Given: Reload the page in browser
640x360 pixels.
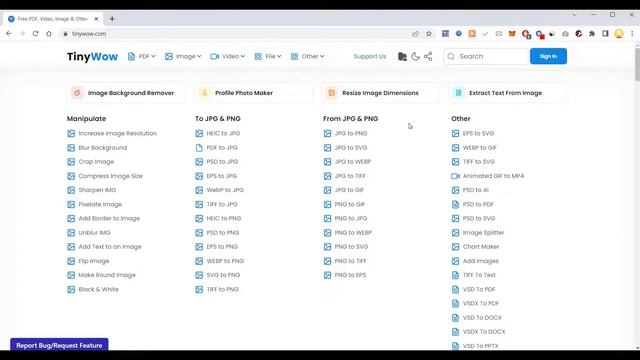Looking at the screenshot, I should (x=36, y=34).
